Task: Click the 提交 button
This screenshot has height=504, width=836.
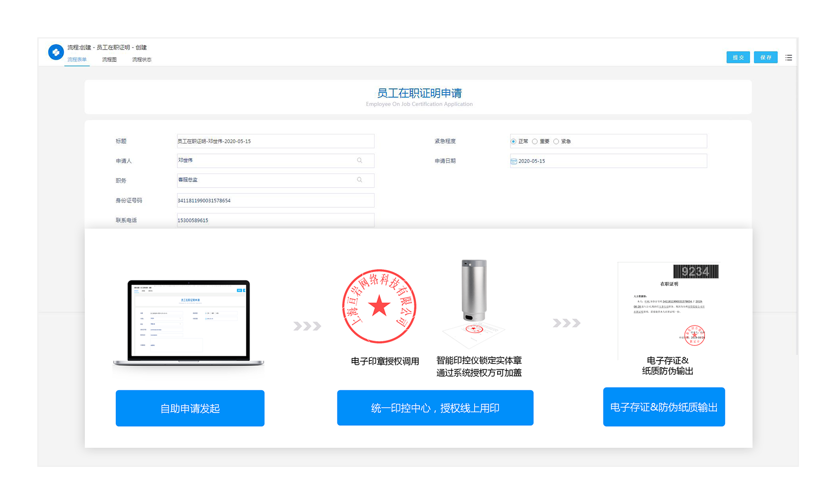Action: click(x=738, y=57)
